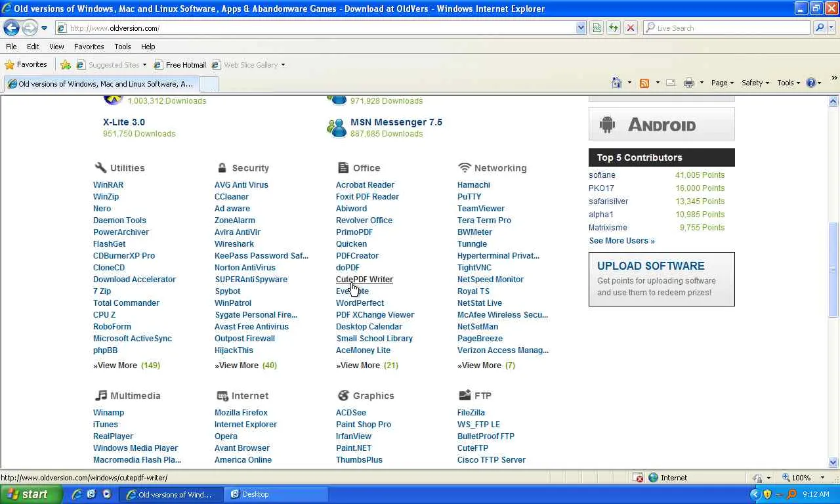Screen dimensions: 840x504
Task: Open the Free Hotmail favorites link
Action: coord(180,64)
